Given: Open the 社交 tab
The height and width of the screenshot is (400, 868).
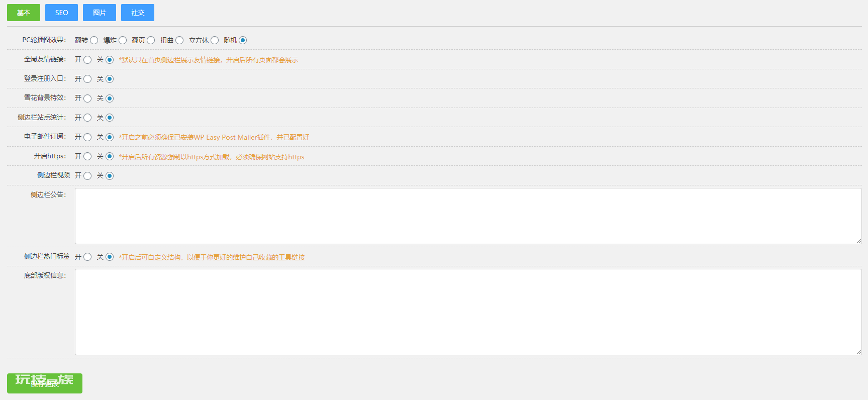Looking at the screenshot, I should click(x=138, y=13).
